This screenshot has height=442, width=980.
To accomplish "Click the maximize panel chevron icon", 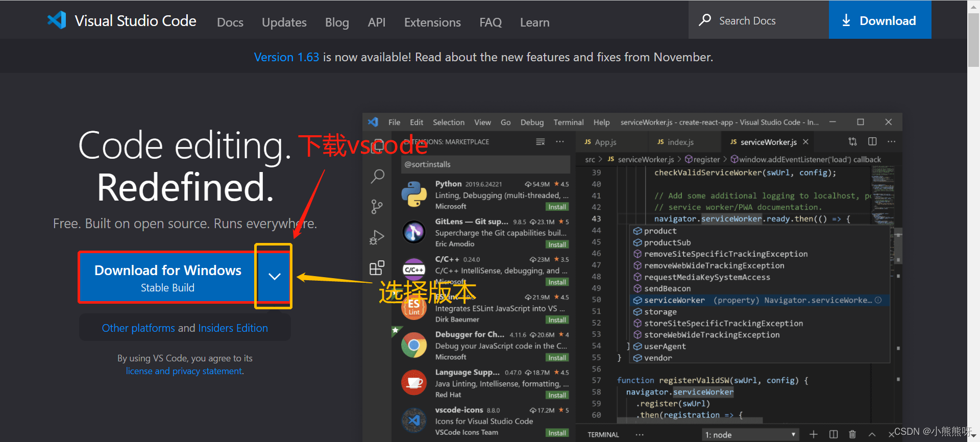I will [x=872, y=434].
